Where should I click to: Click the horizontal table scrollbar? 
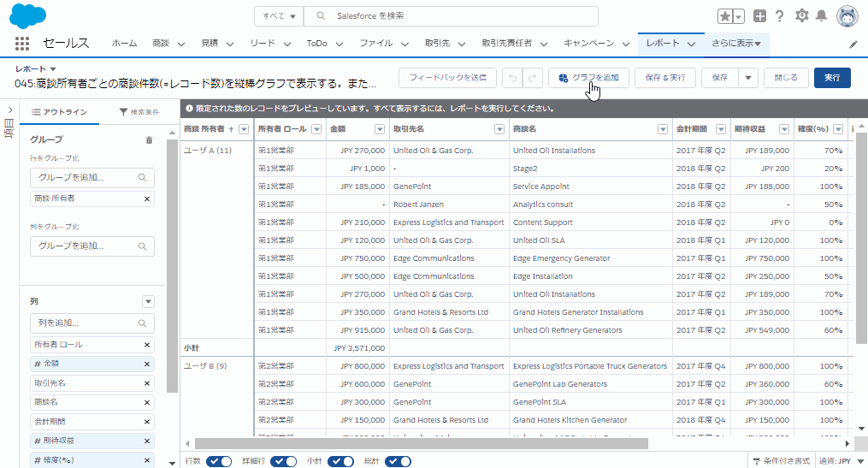coord(422,444)
